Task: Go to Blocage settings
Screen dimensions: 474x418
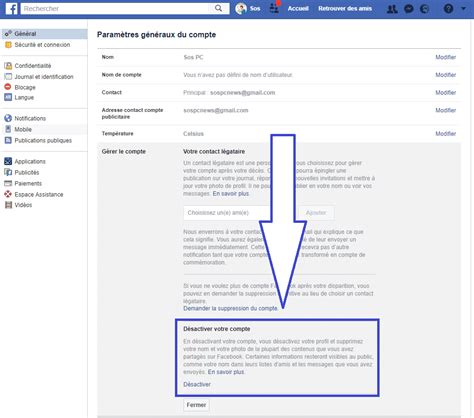Action: 25,87
